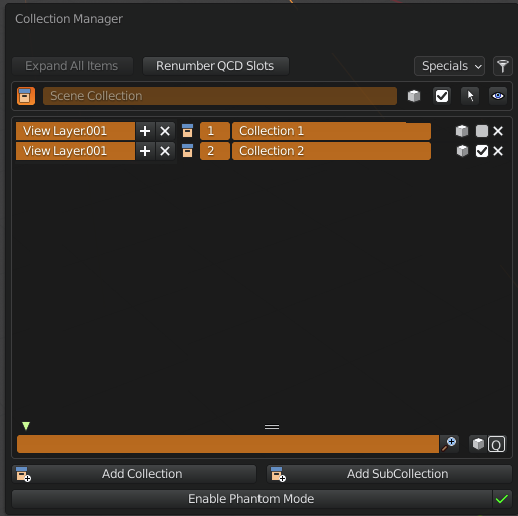Image resolution: width=518 pixels, height=516 pixels.
Task: Click collection icon next to QCD slot 2
Action: coord(187,151)
